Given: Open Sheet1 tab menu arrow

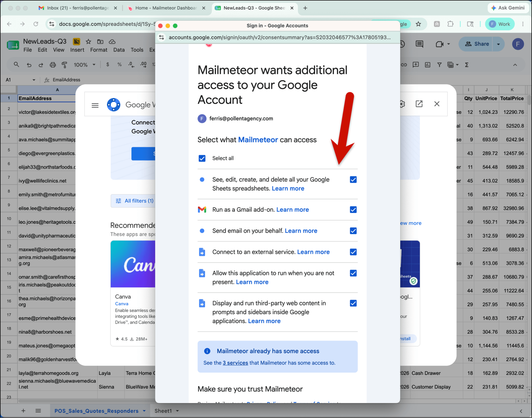Looking at the screenshot, I should click(x=177, y=411).
